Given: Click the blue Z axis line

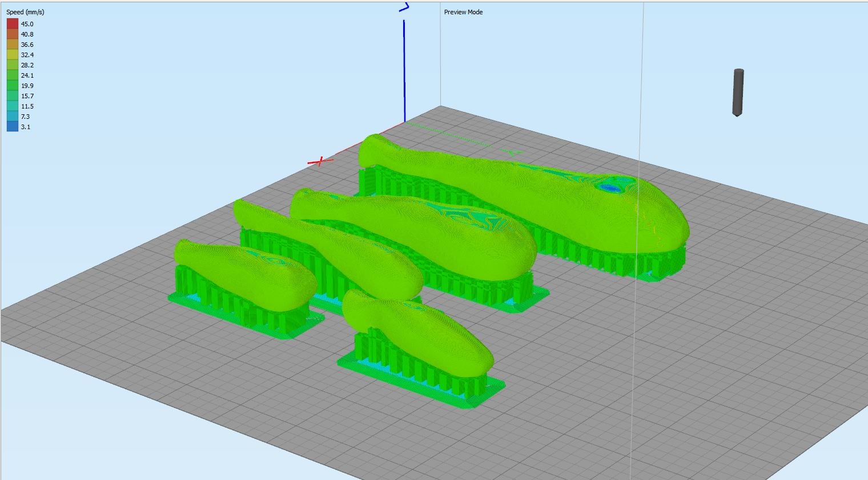Looking at the screenshot, I should pos(404,71).
